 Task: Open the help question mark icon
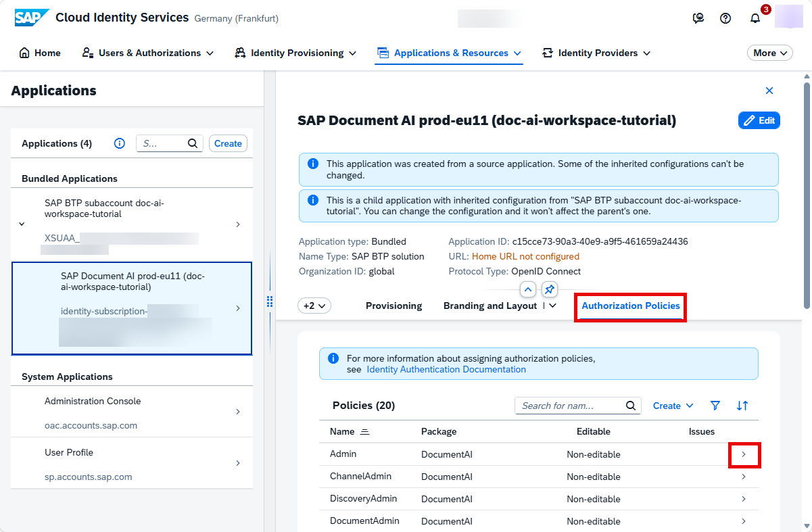[x=725, y=18]
